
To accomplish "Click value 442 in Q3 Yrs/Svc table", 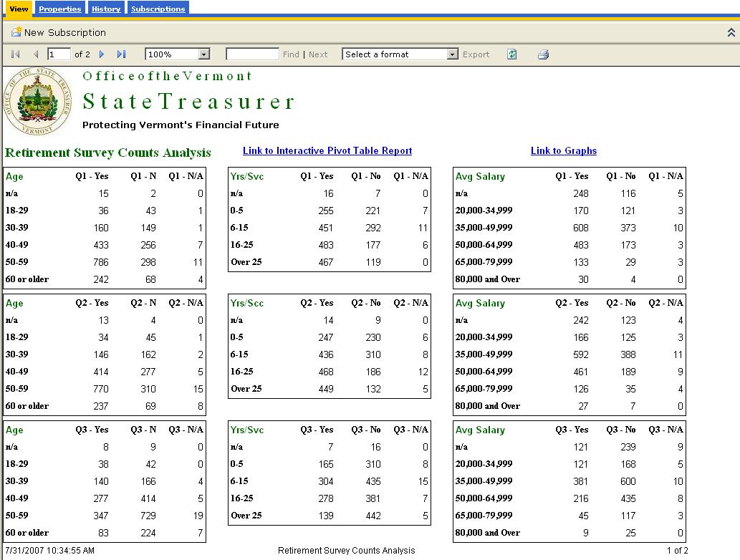I will pyautogui.click(x=373, y=516).
